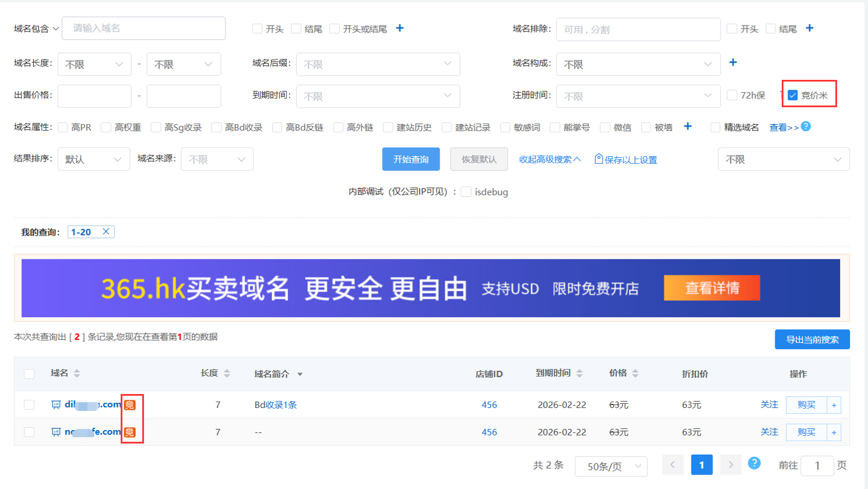868x489 pixels.
Task: Open the 域名后缀 dropdown
Action: [378, 64]
